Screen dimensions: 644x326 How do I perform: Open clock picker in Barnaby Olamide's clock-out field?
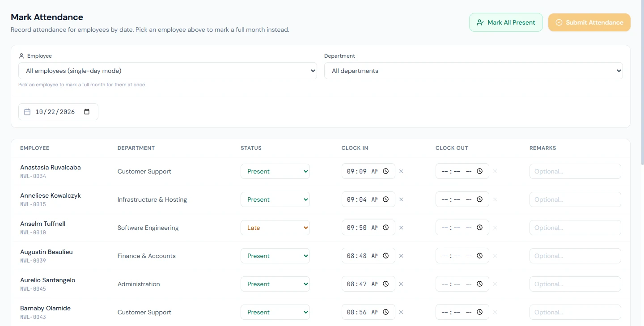point(479,312)
